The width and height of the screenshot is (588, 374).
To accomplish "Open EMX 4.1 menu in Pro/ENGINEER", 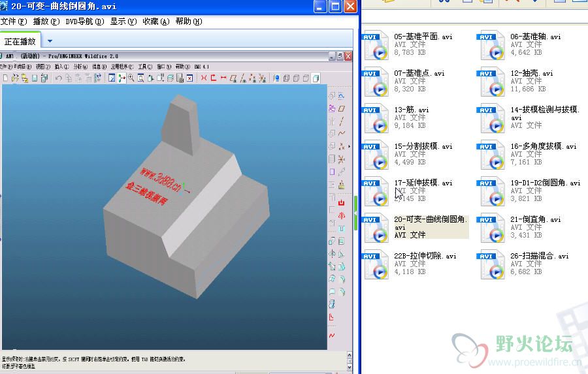I will coord(201,67).
